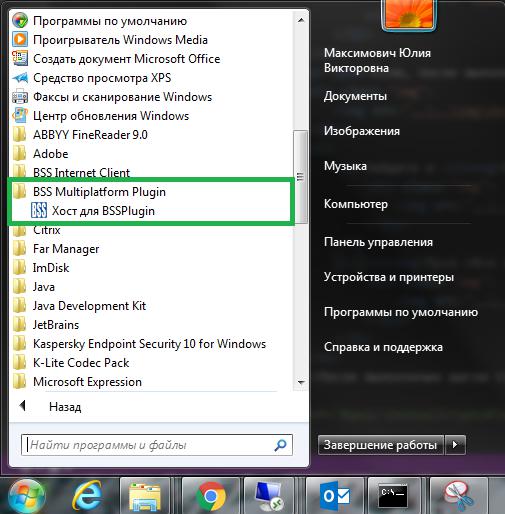Open Панель управления

(378, 242)
